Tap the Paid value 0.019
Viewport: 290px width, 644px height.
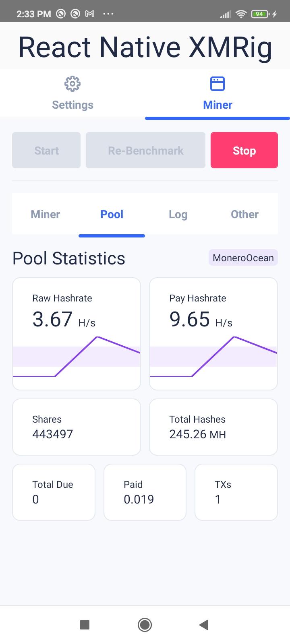139,499
